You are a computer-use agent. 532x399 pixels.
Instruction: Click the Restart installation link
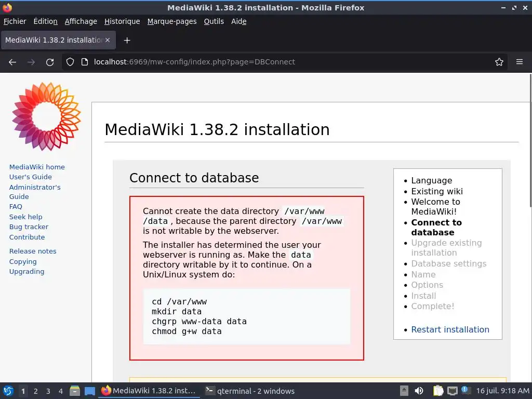point(450,329)
